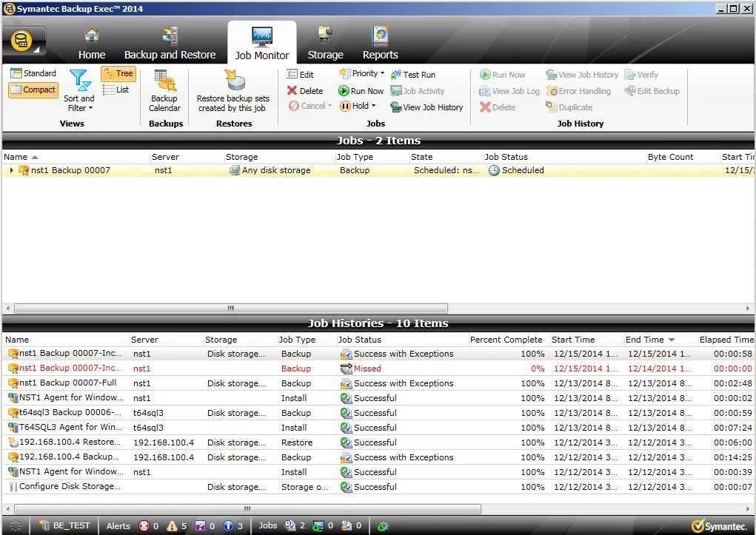Open the Reports tab
The image size is (756, 535).
pyautogui.click(x=381, y=44)
